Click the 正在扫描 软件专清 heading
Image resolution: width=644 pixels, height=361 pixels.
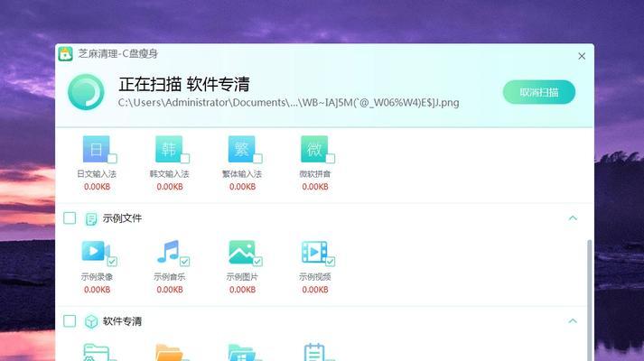click(x=184, y=84)
